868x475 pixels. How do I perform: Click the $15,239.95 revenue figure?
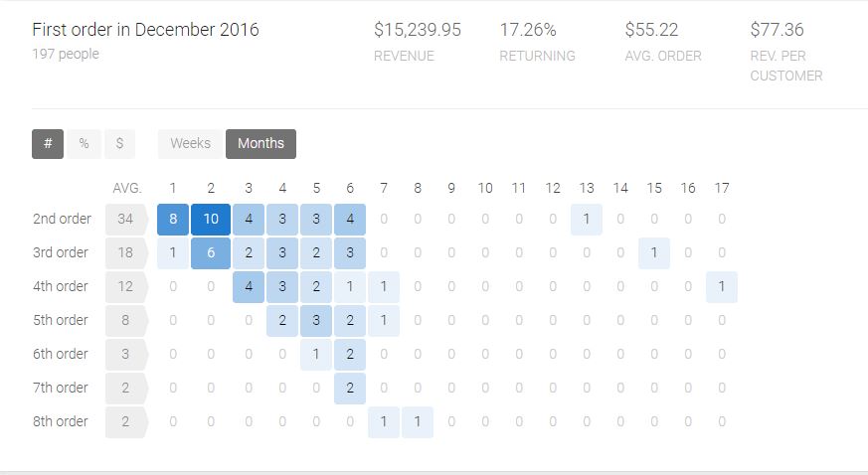coord(418,30)
